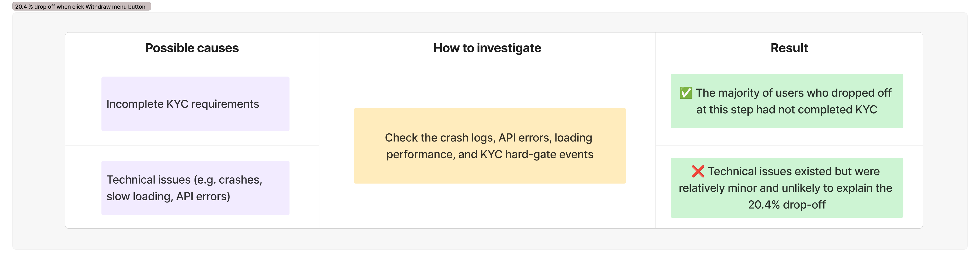The image size is (980, 262).
Task: Click text 'slow loading, API errors)'
Action: pos(168,196)
